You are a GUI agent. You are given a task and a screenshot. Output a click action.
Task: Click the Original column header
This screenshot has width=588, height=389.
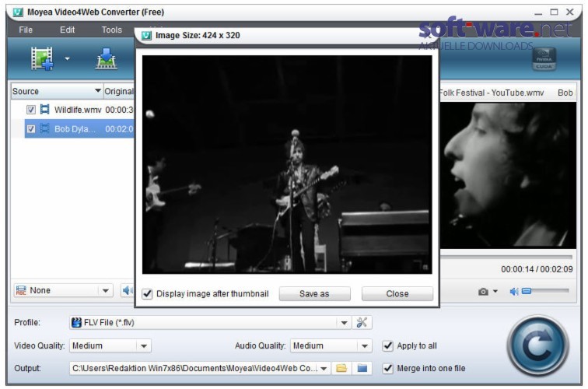pos(119,91)
